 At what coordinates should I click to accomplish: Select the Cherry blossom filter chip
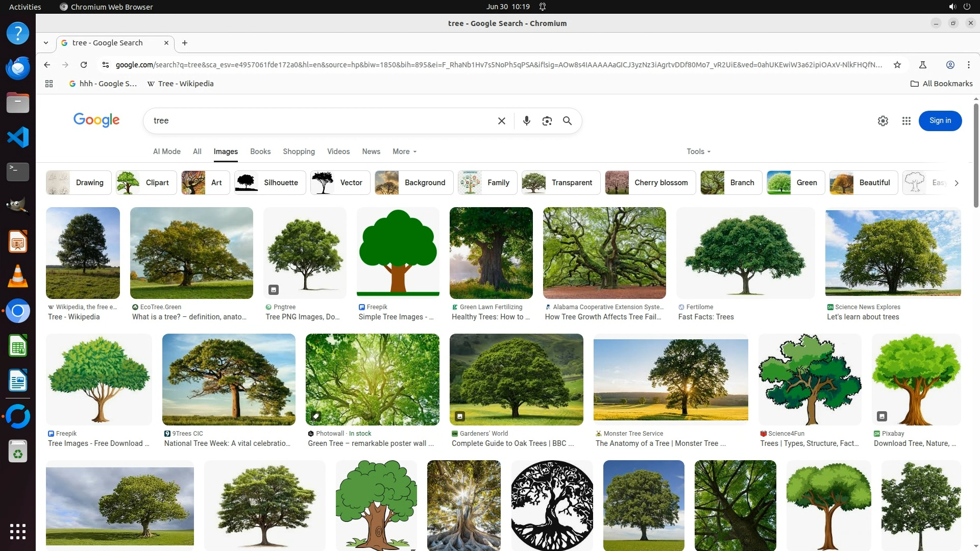650,183
